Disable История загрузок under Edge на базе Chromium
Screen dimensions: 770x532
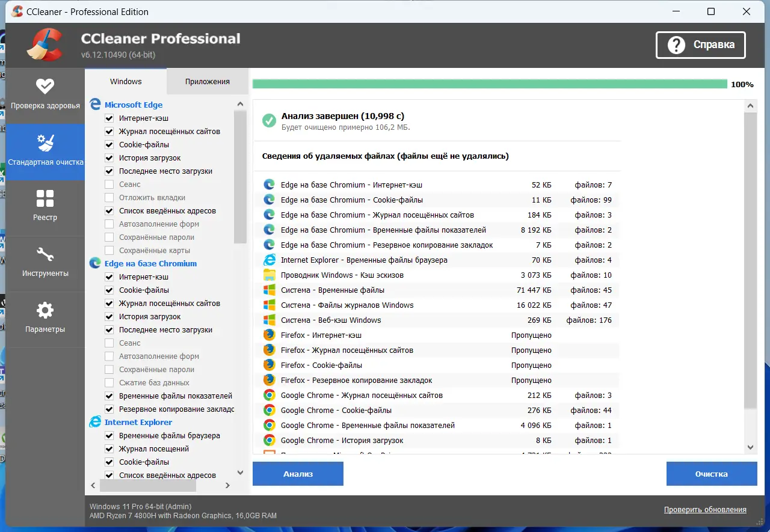pyautogui.click(x=109, y=316)
